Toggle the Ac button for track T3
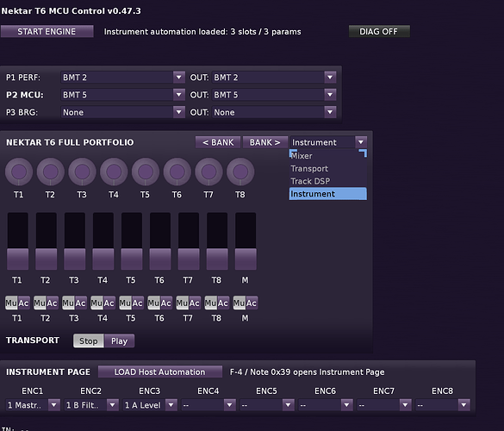 pos(80,303)
